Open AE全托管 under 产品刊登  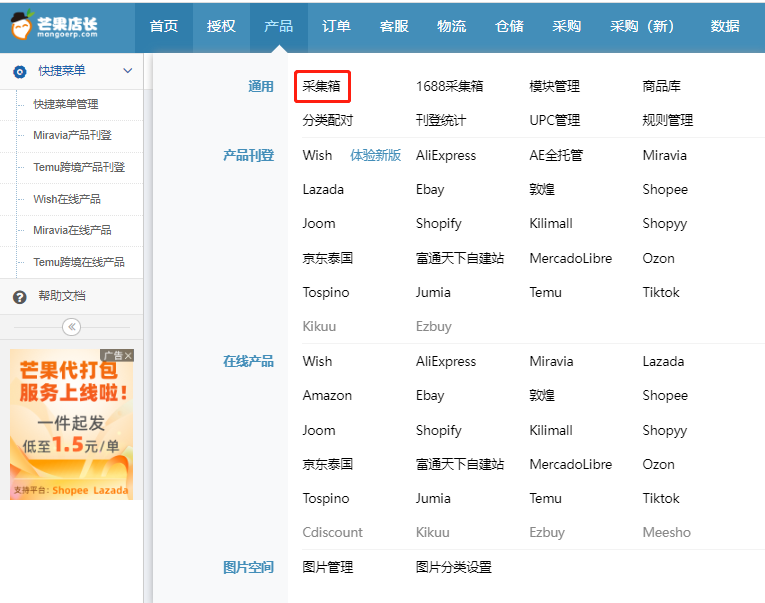click(x=556, y=156)
